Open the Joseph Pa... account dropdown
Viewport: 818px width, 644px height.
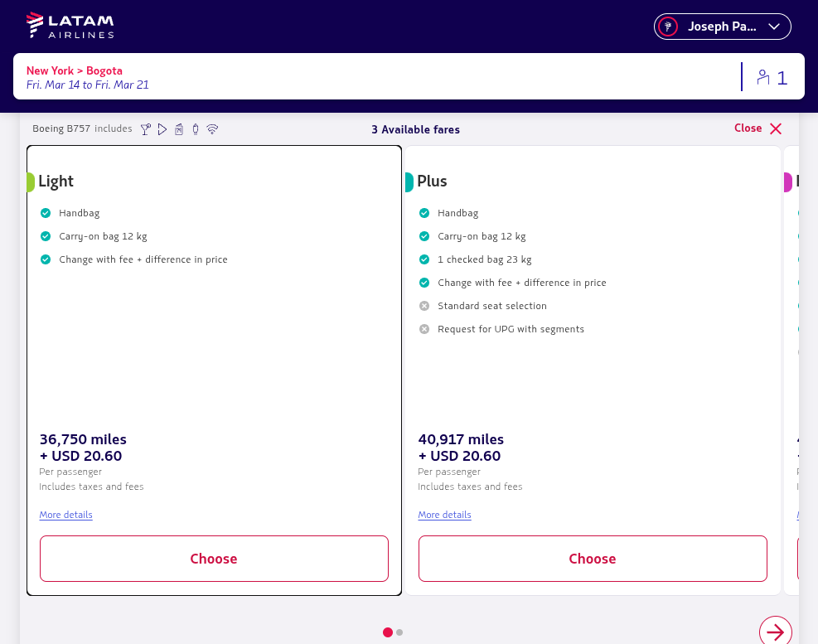click(722, 27)
